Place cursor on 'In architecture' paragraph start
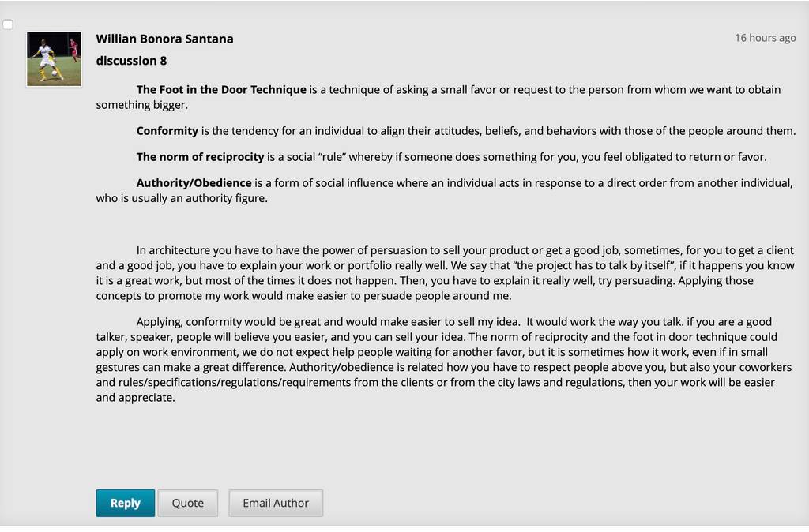This screenshot has width=809, height=532. 173,250
